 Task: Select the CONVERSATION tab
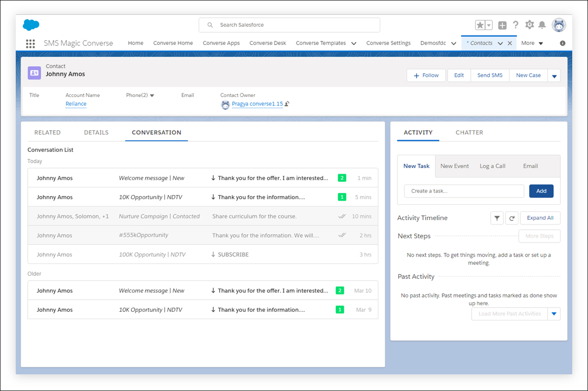[x=156, y=132]
